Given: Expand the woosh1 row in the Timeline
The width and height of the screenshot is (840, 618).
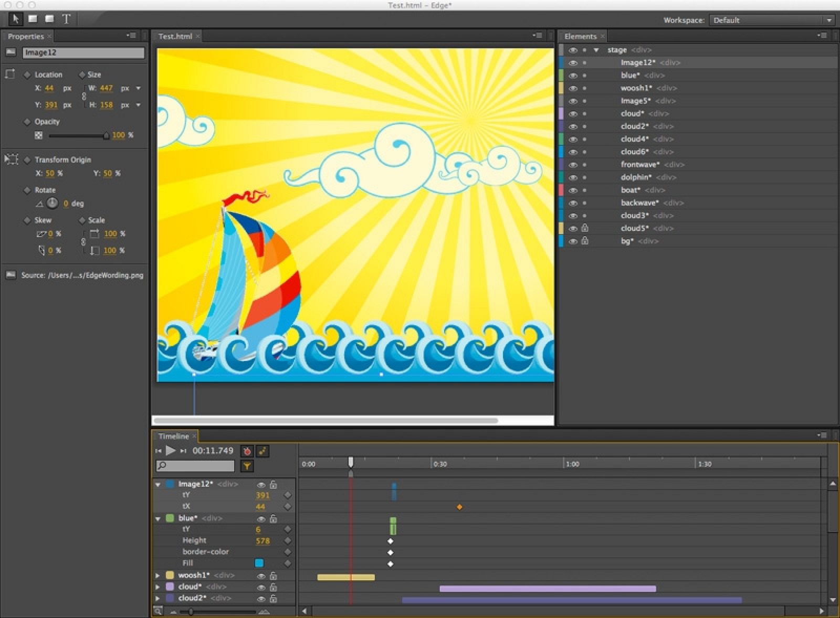Looking at the screenshot, I should [157, 575].
